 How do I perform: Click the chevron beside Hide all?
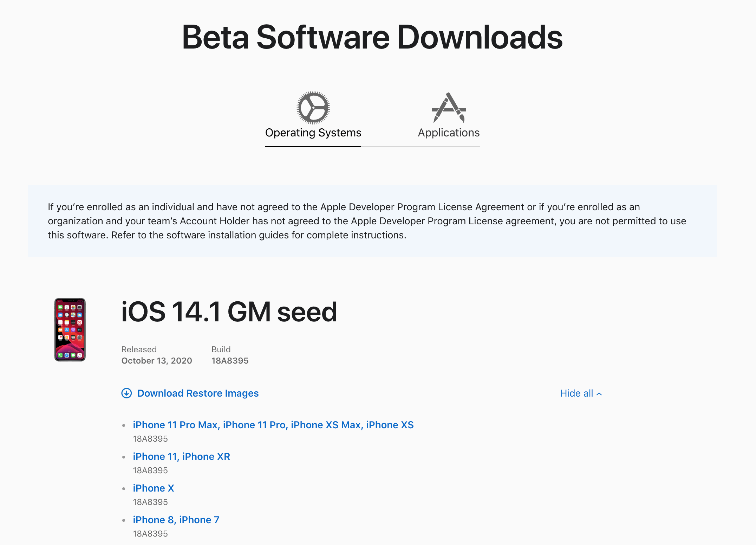pos(599,394)
